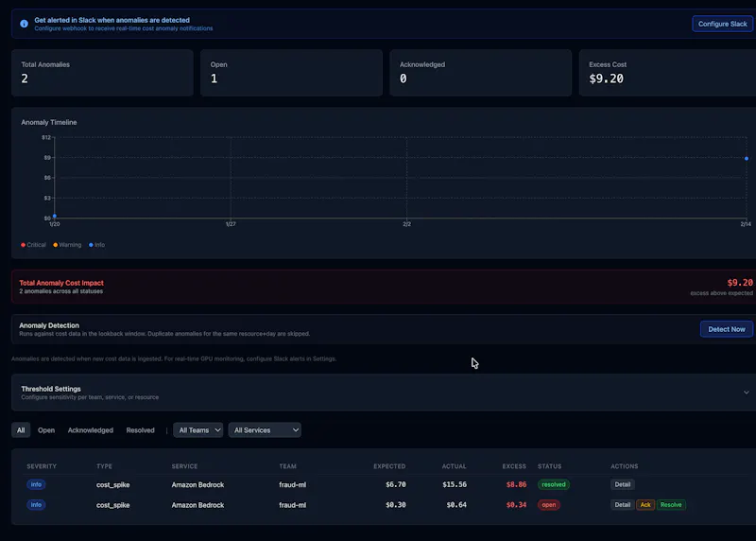Sort by ACTUAL column header
This screenshot has width=756, height=541.
455,466
